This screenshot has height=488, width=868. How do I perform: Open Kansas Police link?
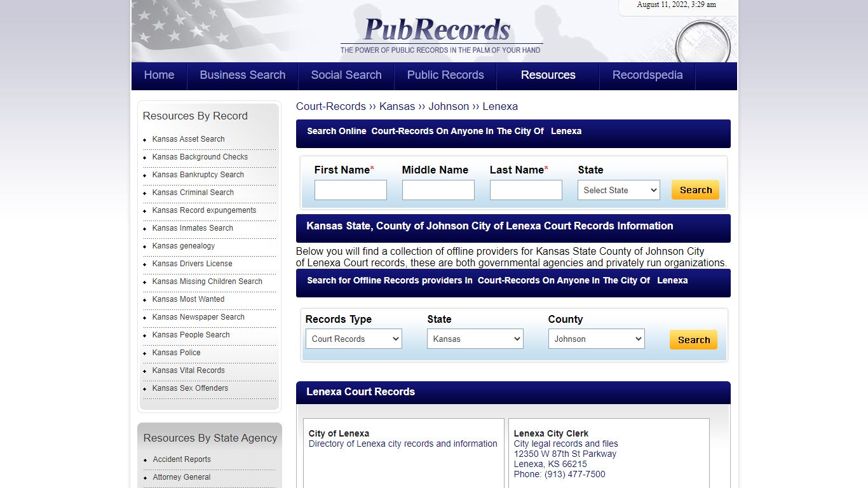pos(177,353)
